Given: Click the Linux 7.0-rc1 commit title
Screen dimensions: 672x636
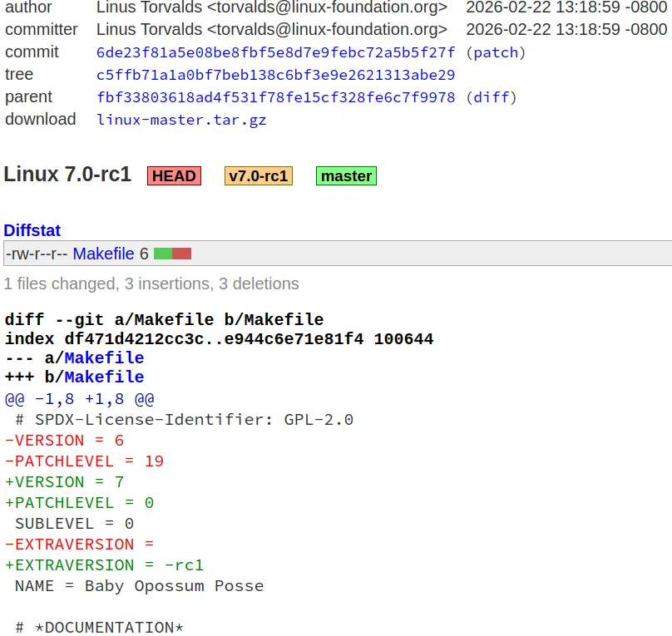Looking at the screenshot, I should pos(67,175).
